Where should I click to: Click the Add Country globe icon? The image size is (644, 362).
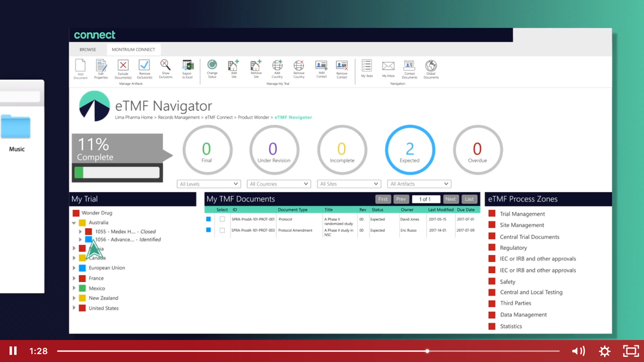click(277, 65)
